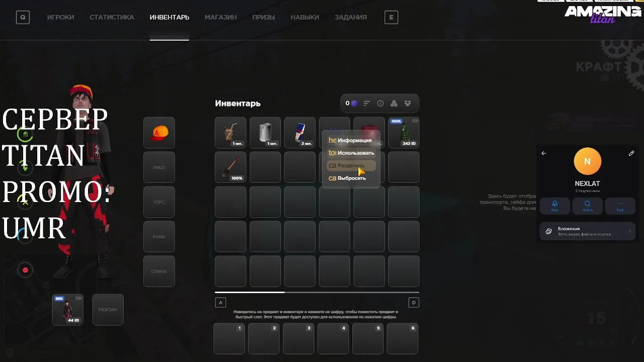Click the back arrow in NEXLAT profile
Screen dimensions: 644x362
coord(544,153)
